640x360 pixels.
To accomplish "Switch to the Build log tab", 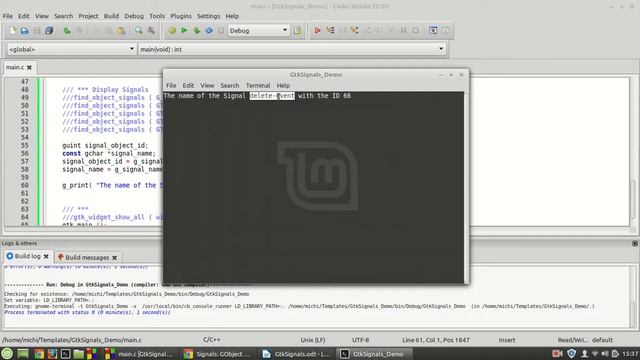I will tap(27, 256).
